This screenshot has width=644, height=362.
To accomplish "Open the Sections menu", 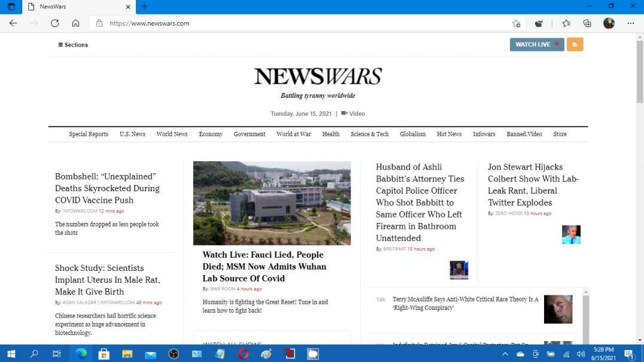I will (x=73, y=45).
